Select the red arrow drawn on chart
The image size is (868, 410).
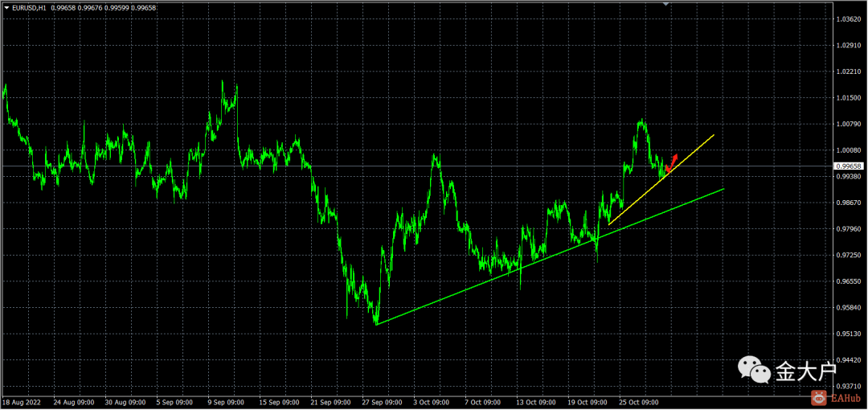pos(671,162)
